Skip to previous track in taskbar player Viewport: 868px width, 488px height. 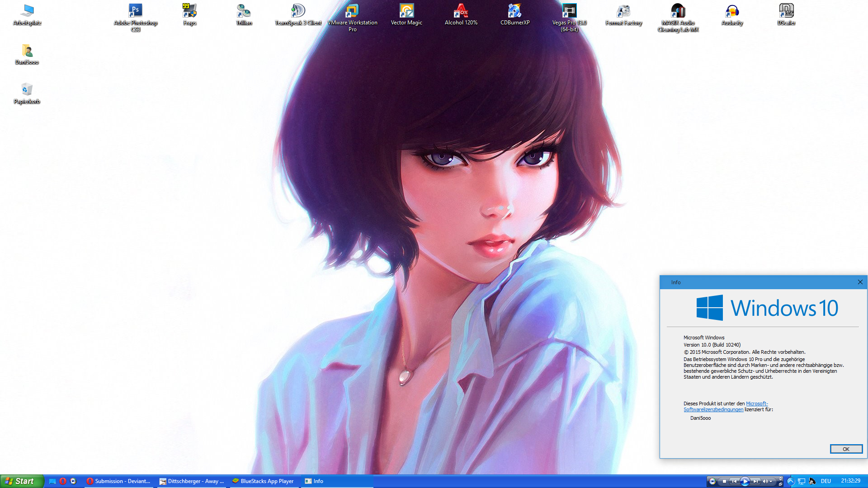coord(734,481)
